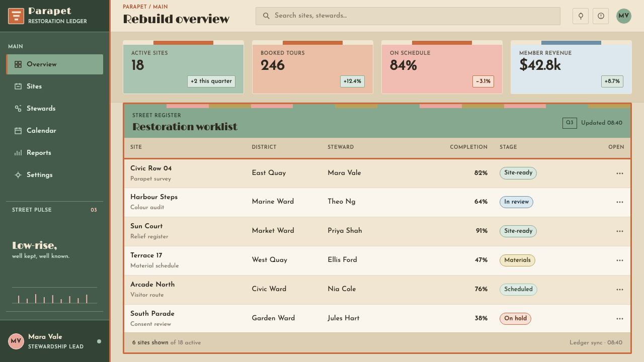Open row menu for South Parade
Viewport: 644px width, 362px height.
pos(620,319)
